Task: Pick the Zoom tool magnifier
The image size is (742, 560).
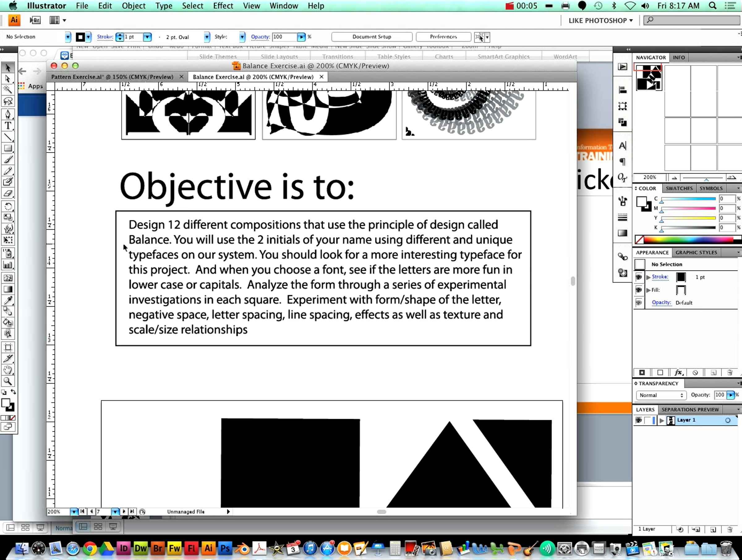Action: 8,381
